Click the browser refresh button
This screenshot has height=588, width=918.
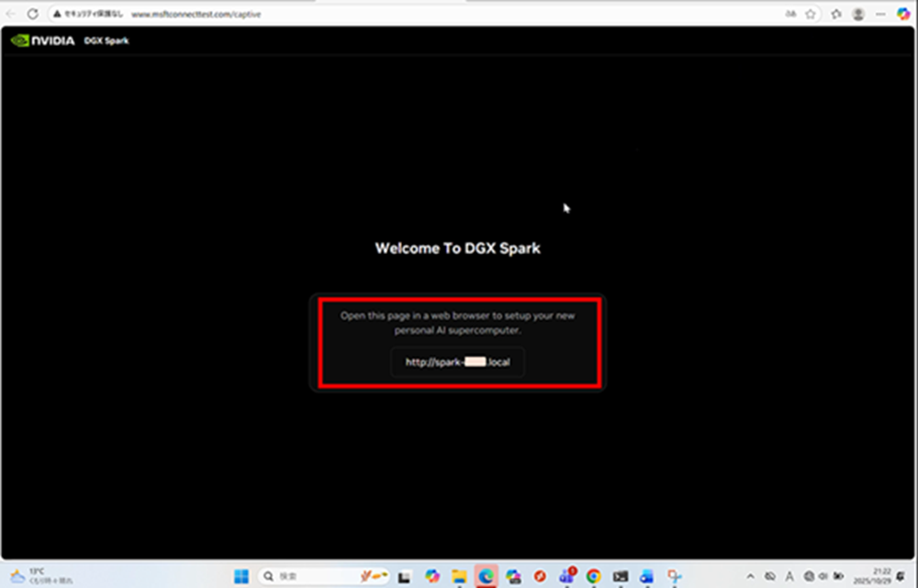tap(33, 15)
